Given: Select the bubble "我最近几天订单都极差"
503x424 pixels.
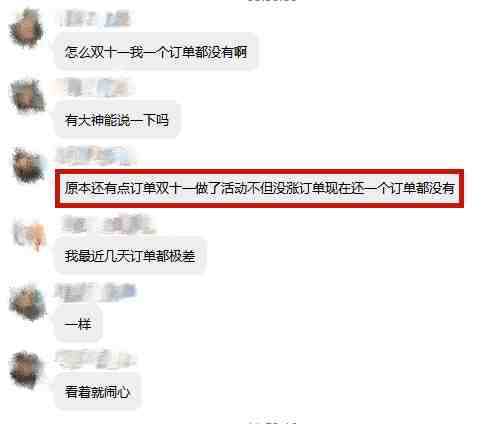Looking at the screenshot, I should pos(130,256).
